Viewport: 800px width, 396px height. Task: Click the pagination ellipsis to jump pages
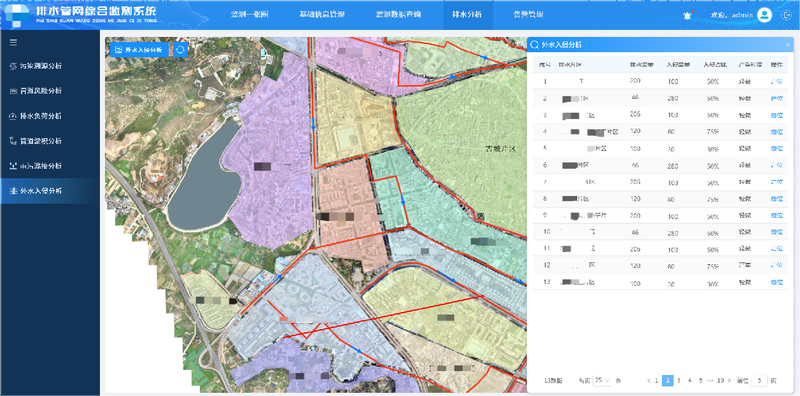(x=710, y=380)
